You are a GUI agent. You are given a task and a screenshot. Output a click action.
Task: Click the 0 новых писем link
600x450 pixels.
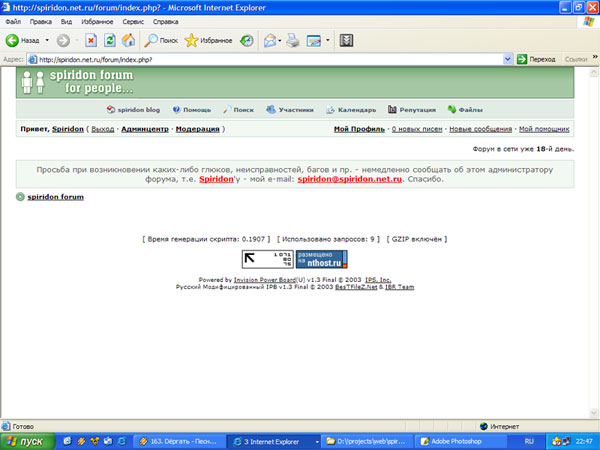click(417, 129)
